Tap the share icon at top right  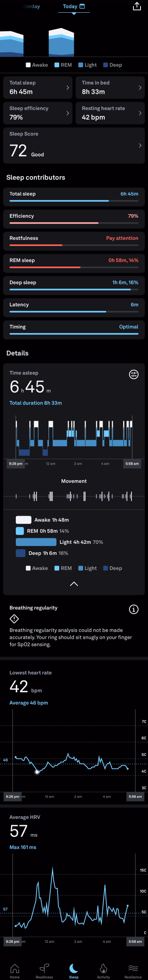tap(137, 6)
